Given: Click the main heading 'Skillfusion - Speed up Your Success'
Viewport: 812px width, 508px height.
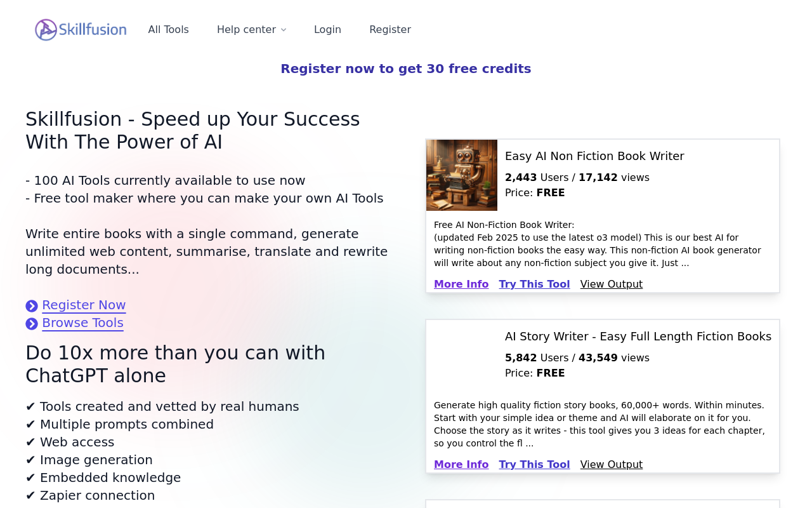Looking at the screenshot, I should click(193, 130).
